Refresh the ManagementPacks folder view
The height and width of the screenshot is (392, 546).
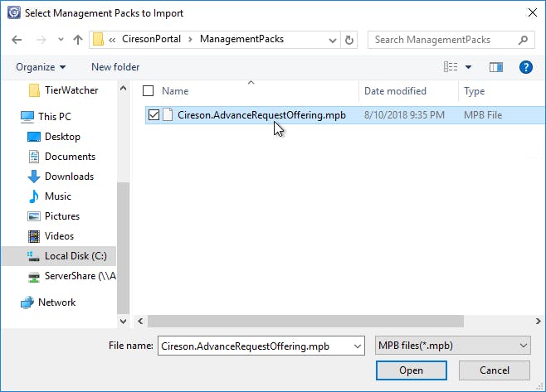349,40
